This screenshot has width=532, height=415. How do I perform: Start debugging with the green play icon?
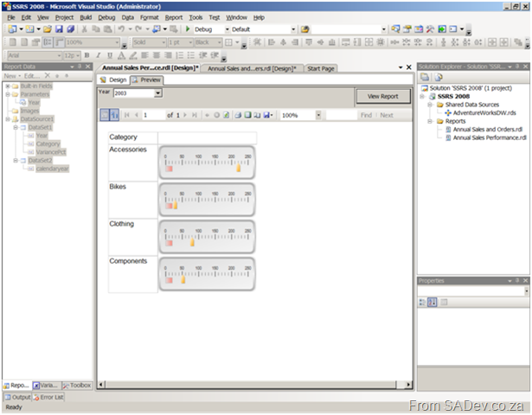point(188,29)
